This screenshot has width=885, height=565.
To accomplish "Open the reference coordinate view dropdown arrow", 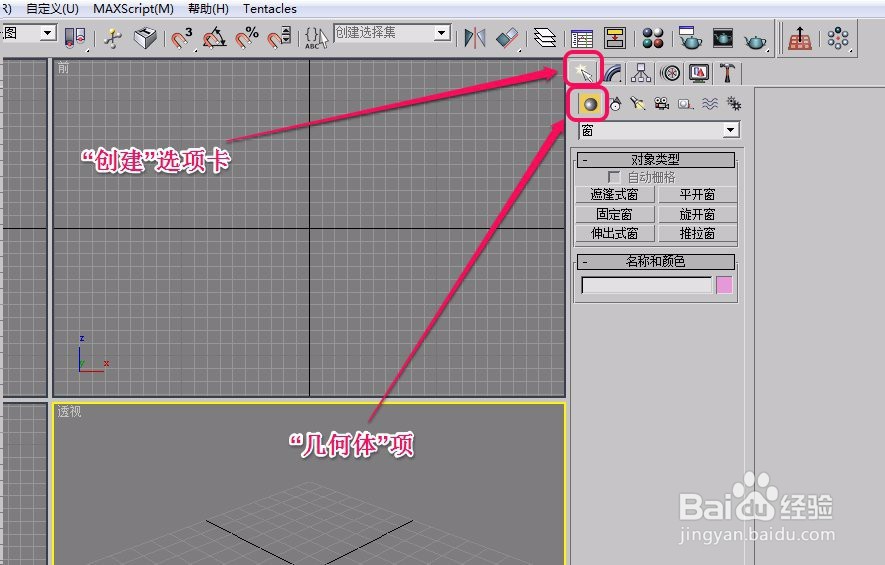I will tap(48, 33).
